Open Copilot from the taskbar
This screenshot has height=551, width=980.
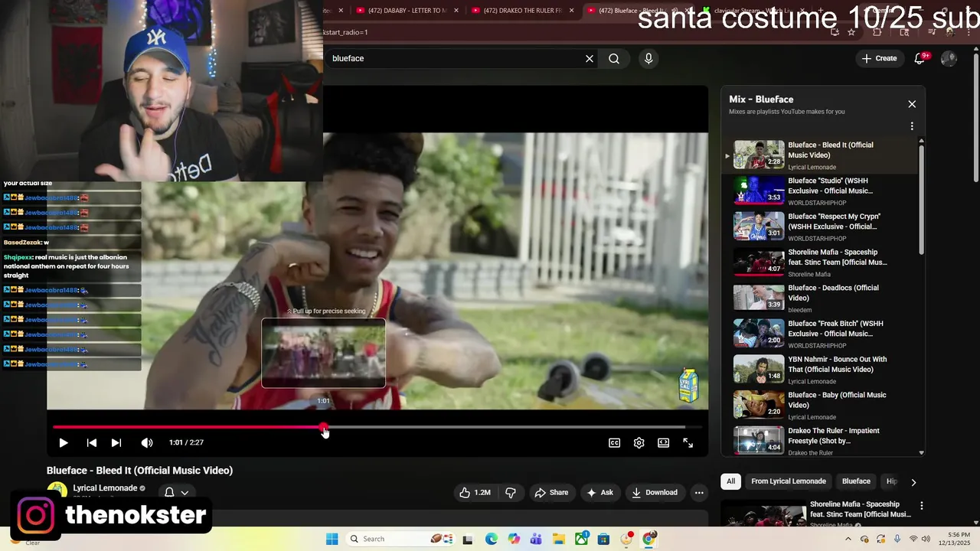pos(514,539)
